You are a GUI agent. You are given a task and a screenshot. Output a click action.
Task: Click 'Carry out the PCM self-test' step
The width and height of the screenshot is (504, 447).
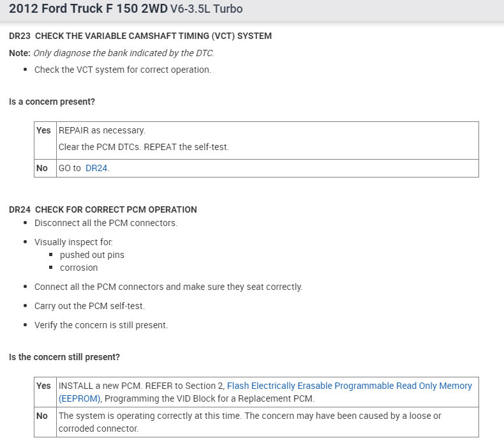click(97, 306)
